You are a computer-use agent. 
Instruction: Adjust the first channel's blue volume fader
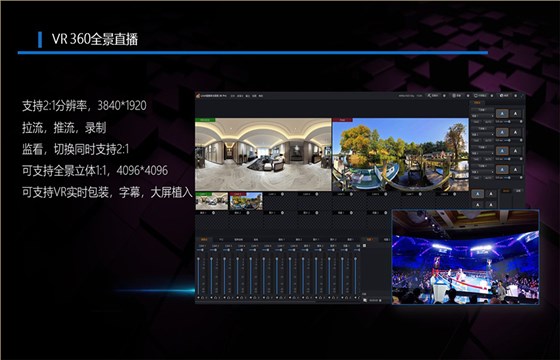pos(199,275)
